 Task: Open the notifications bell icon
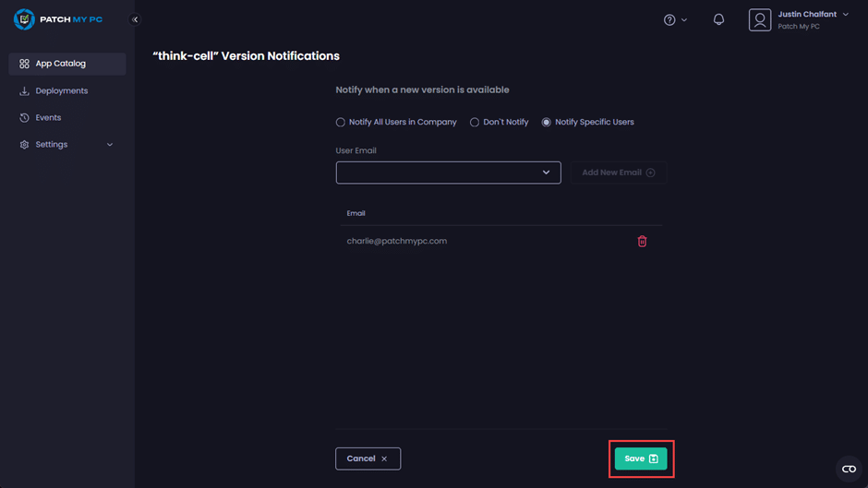pyautogui.click(x=718, y=19)
